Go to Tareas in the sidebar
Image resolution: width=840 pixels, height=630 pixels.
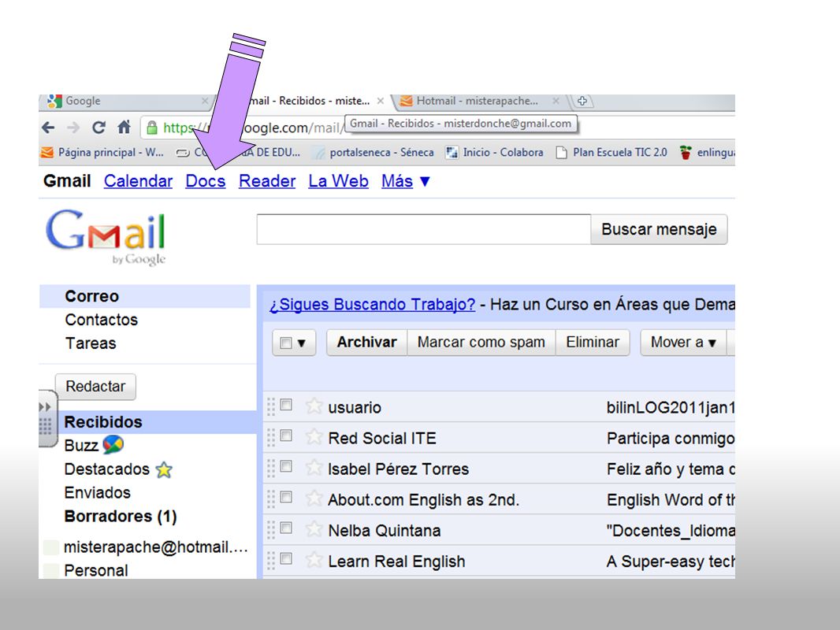(91, 343)
